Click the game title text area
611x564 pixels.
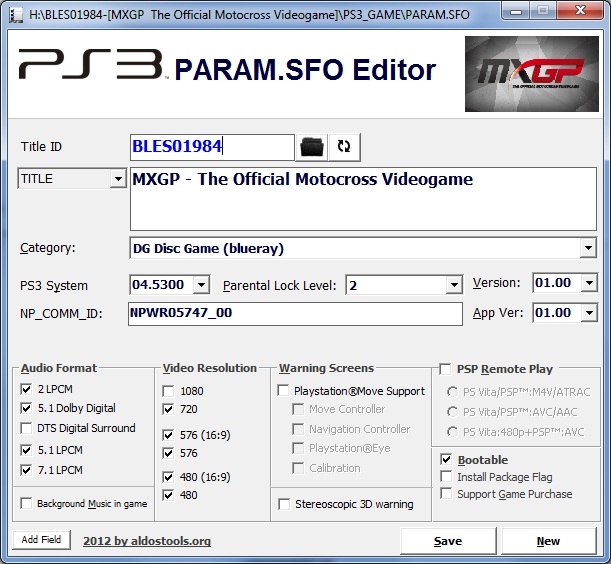pyautogui.click(x=363, y=199)
